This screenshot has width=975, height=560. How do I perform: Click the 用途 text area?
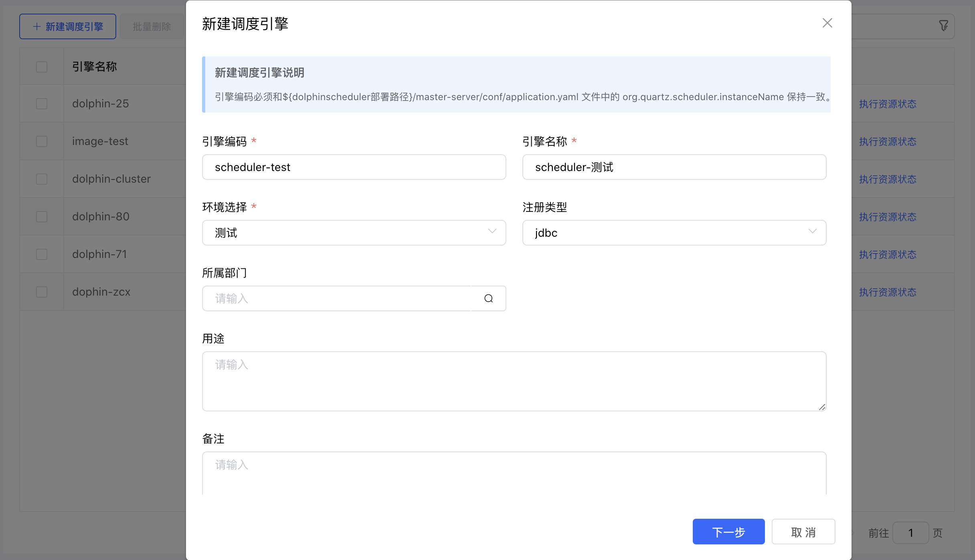tap(514, 381)
